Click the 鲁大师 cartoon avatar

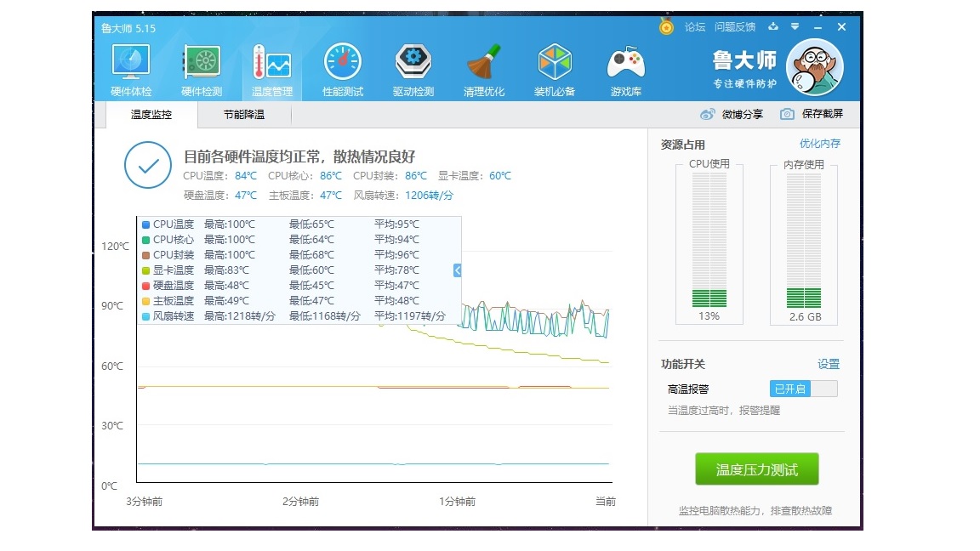815,67
